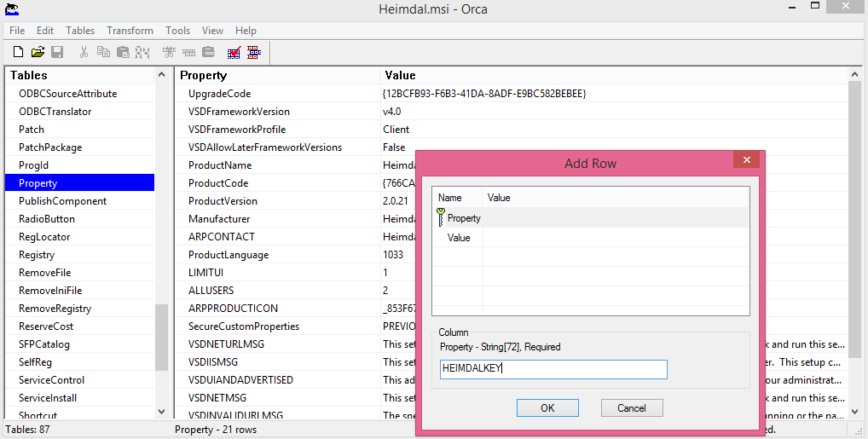Select the RemoveRegistry table
The image size is (868, 439).
(79, 309)
